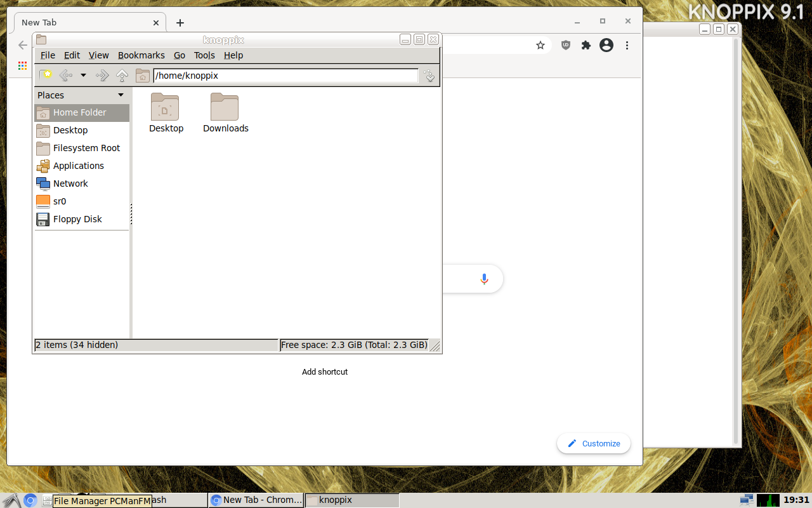Screen dimensions: 812x508
Task: Open the Chrome profile avatar
Action: (x=606, y=45)
